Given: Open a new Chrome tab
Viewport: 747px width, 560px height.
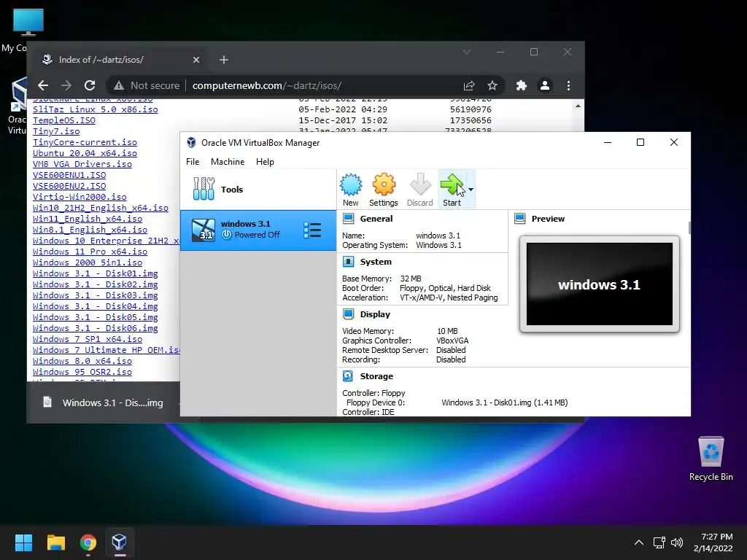Looking at the screenshot, I should tap(224, 60).
